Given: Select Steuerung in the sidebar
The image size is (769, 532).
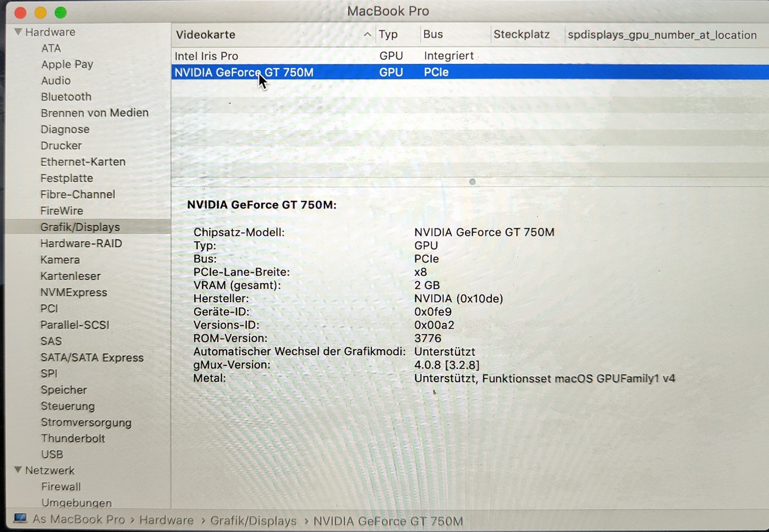Looking at the screenshot, I should 68,406.
